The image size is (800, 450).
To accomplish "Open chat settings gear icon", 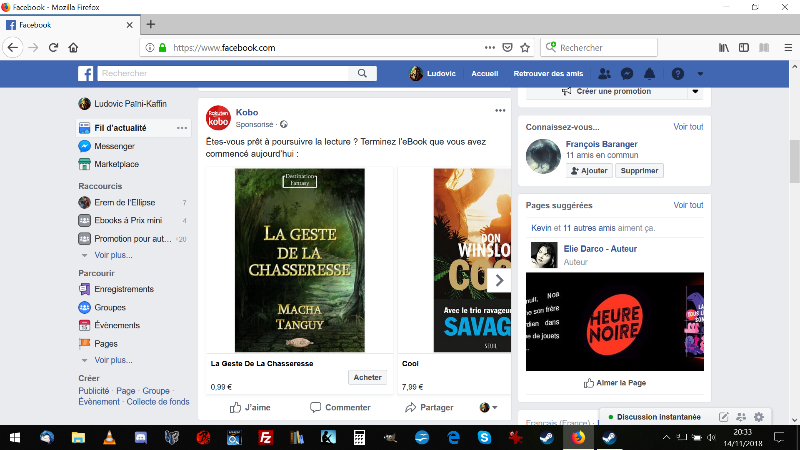I will pyautogui.click(x=759, y=416).
